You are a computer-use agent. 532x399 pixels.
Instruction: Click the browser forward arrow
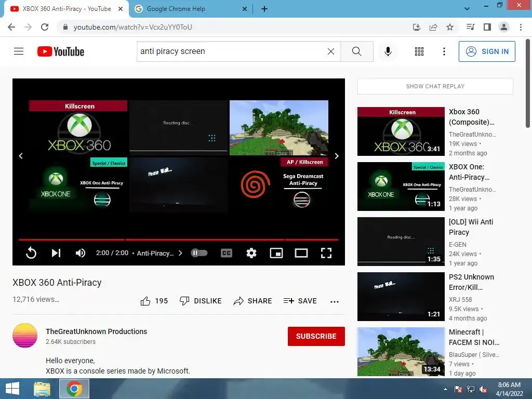click(x=28, y=27)
